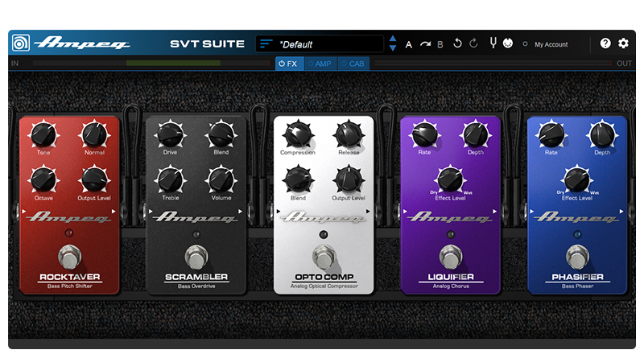The height and width of the screenshot is (354, 644).
Task: Click the Liquifier right move arrow
Action: pyautogui.click(x=494, y=212)
